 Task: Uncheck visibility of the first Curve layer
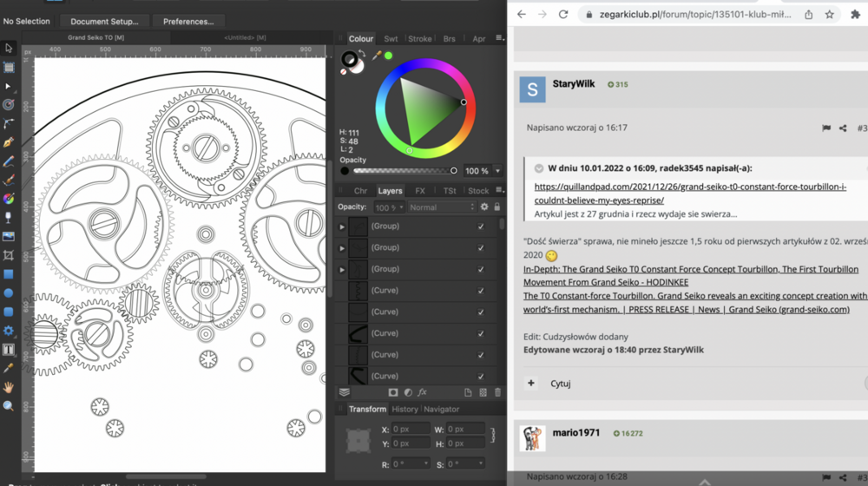(481, 291)
